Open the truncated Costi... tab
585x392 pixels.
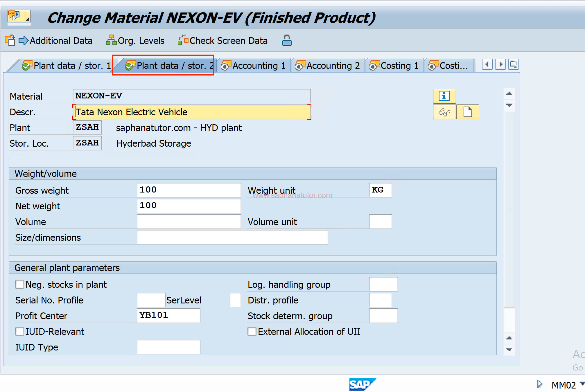coord(449,66)
